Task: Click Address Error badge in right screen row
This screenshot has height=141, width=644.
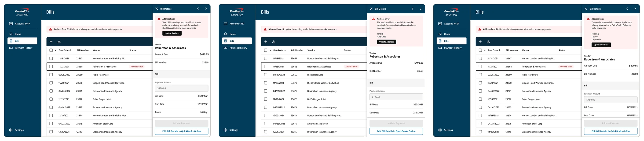Action: [566, 67]
